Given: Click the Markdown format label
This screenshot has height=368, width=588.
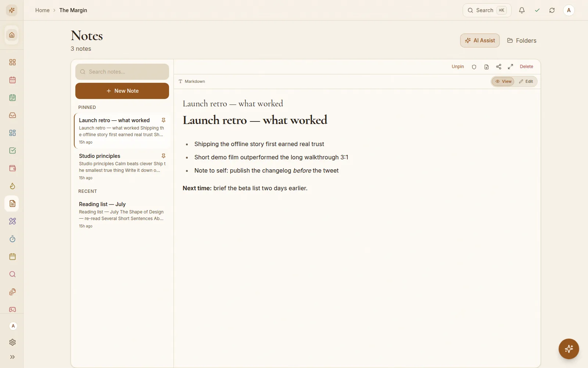Looking at the screenshot, I should 192,81.
